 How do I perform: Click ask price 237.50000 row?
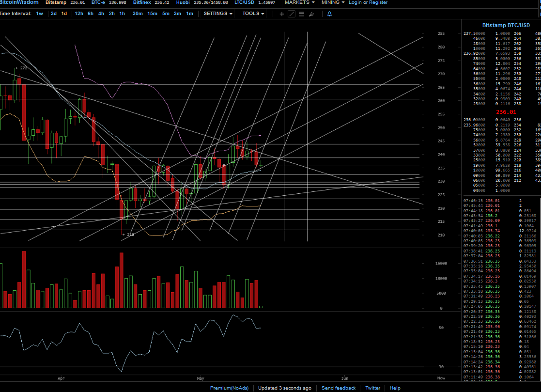501,33
